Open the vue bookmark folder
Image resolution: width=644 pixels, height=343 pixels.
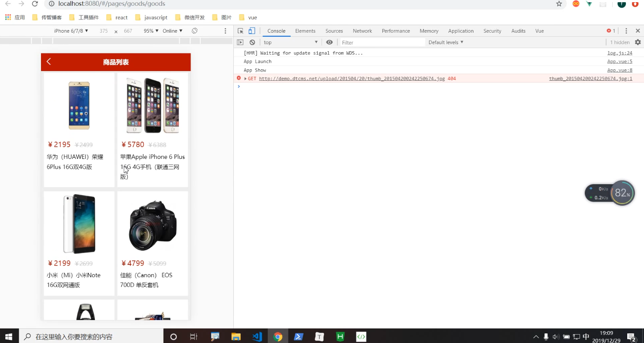[x=248, y=18]
